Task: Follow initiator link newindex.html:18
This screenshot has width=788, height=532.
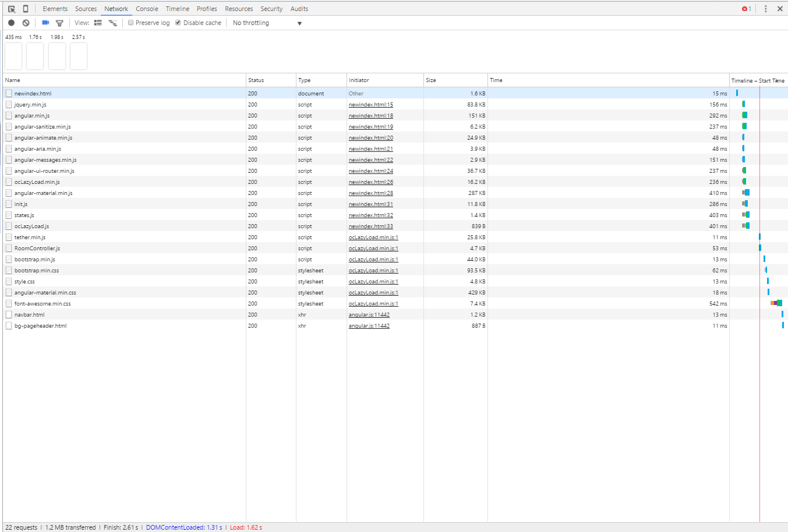Action: (371, 116)
